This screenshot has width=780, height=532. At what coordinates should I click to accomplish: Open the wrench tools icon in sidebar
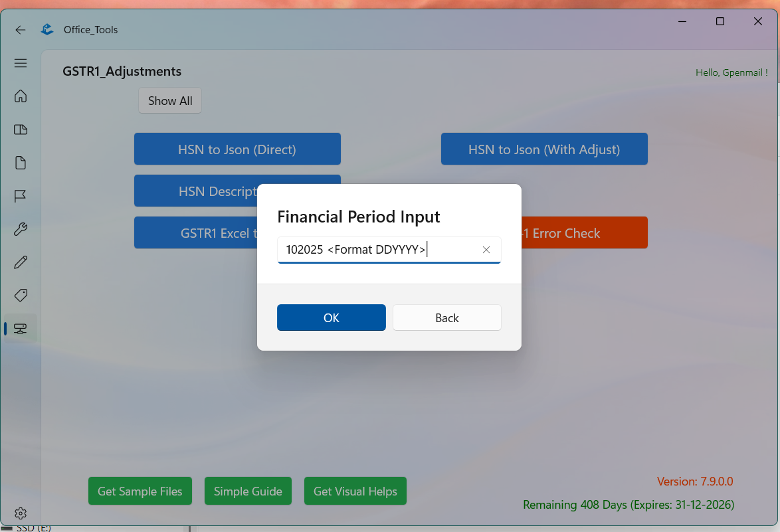[x=21, y=228]
